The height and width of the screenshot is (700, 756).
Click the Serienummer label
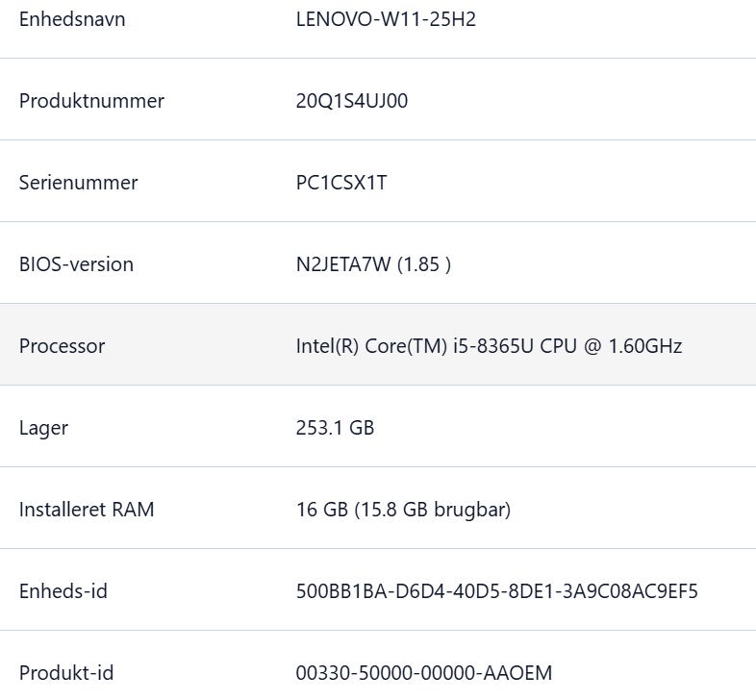pyautogui.click(x=78, y=183)
